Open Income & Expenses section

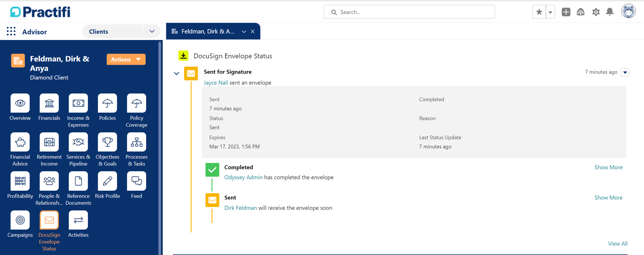78,103
